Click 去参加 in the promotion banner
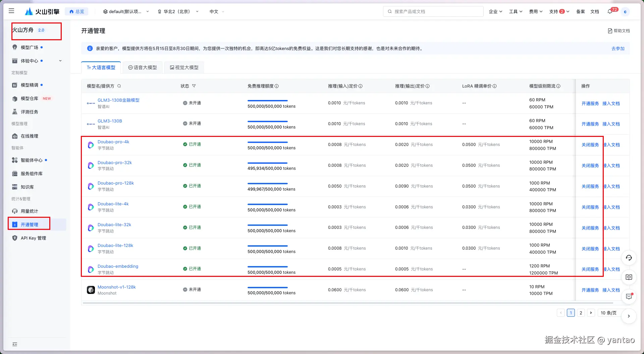Image resolution: width=644 pixels, height=354 pixels. [618, 49]
